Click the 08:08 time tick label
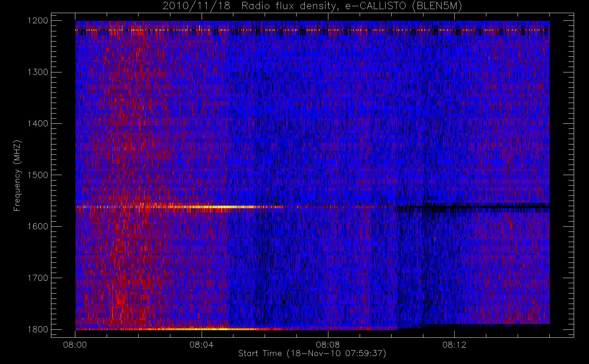Screen dimensions: 589x364 [x=328, y=345]
